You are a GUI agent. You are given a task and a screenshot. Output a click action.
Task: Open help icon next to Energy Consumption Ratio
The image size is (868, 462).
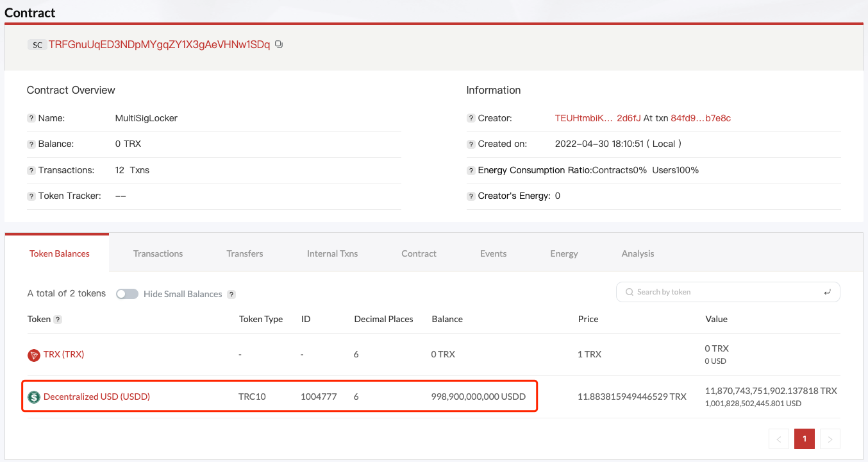point(471,171)
